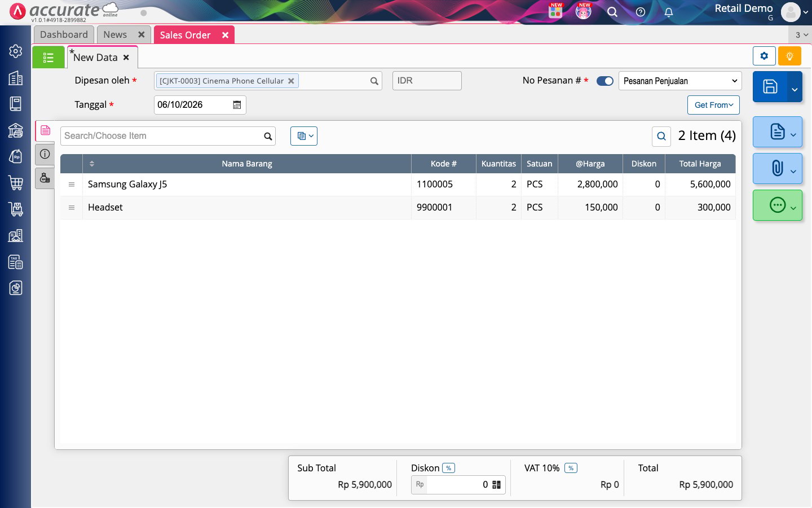This screenshot has width=812, height=508.
Task: Click the 9900001 item code cell
Action: (444, 208)
